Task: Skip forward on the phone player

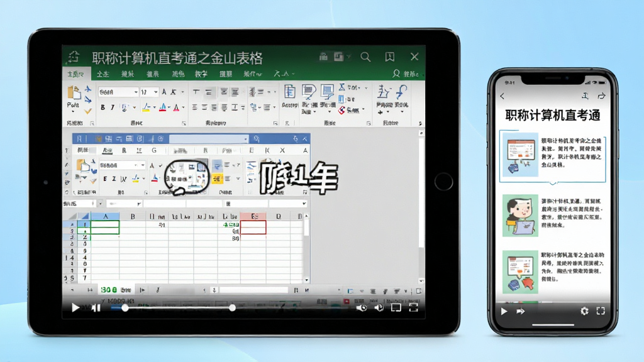Action: pos(520,311)
